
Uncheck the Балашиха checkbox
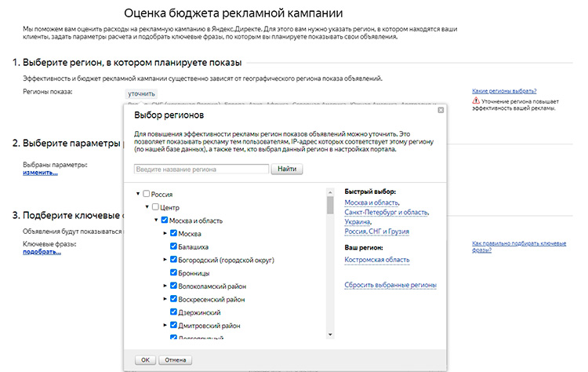click(x=173, y=246)
